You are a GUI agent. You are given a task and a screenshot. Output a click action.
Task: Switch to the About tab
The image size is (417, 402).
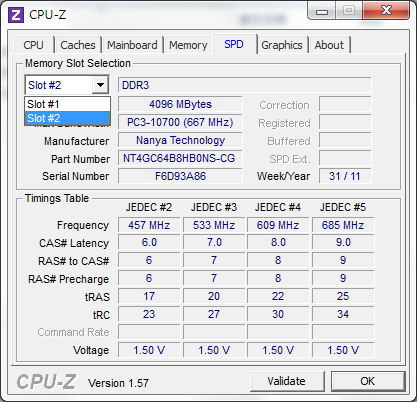[x=329, y=45]
